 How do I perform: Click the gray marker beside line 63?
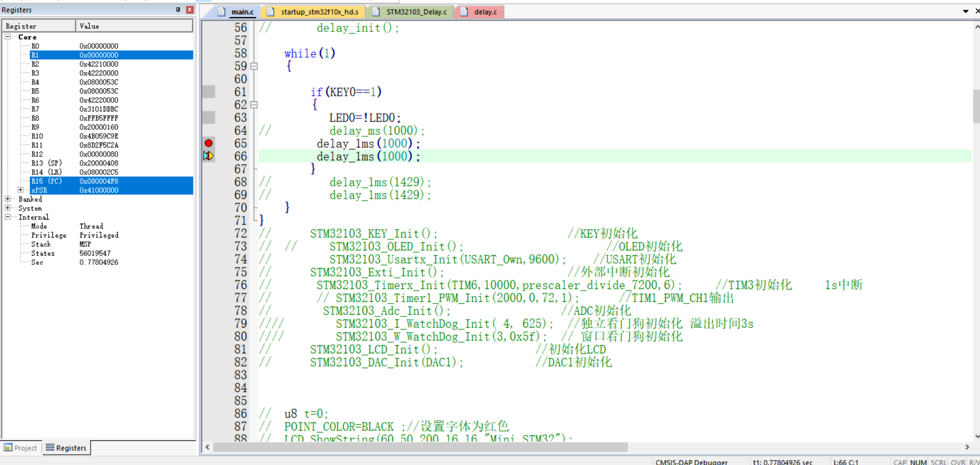(x=208, y=118)
